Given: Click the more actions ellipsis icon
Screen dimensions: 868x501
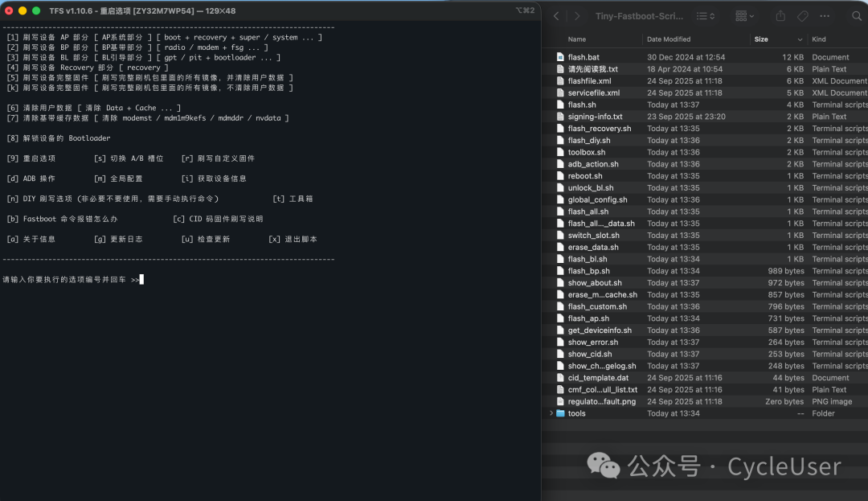Looking at the screenshot, I should click(824, 15).
